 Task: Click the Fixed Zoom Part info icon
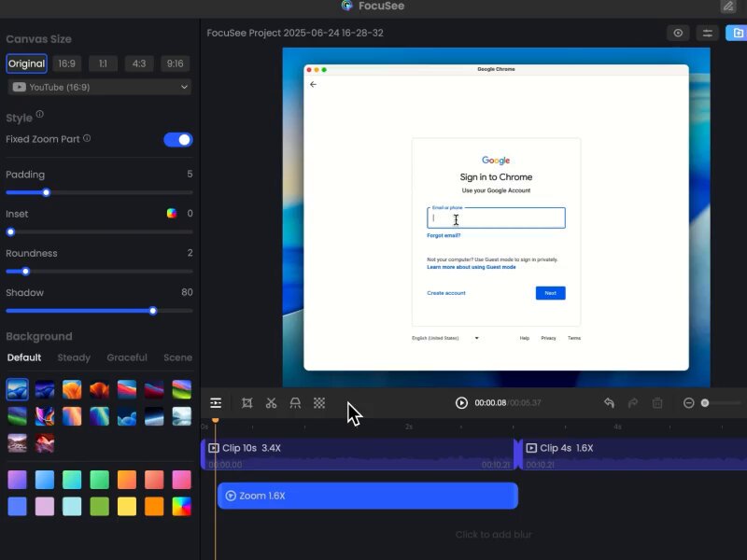pos(87,138)
